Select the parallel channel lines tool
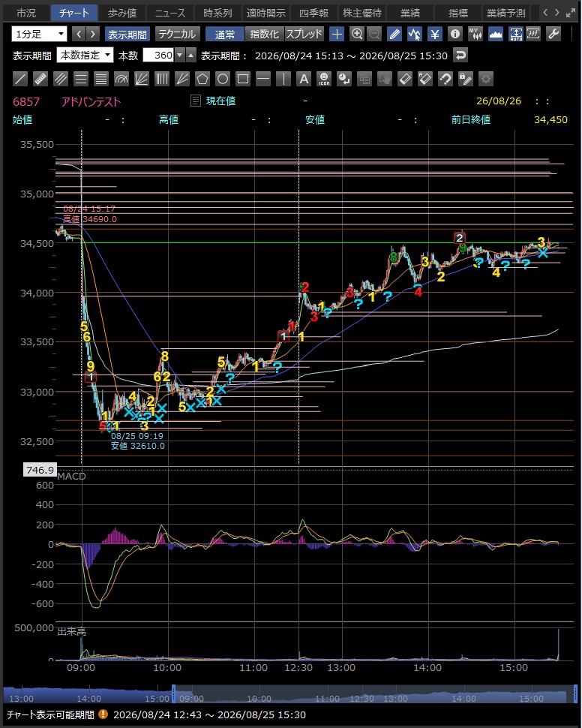This screenshot has height=728, width=582. pyautogui.click(x=60, y=79)
